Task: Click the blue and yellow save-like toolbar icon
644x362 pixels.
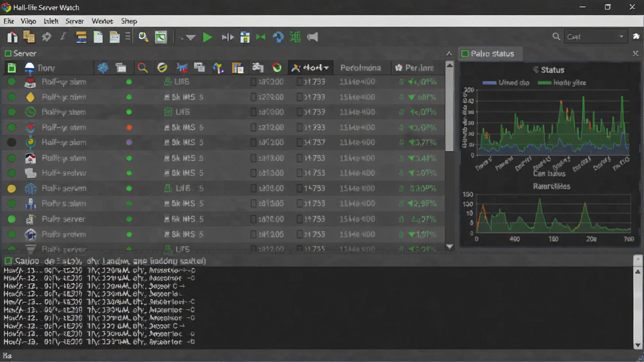Action: 245,37
